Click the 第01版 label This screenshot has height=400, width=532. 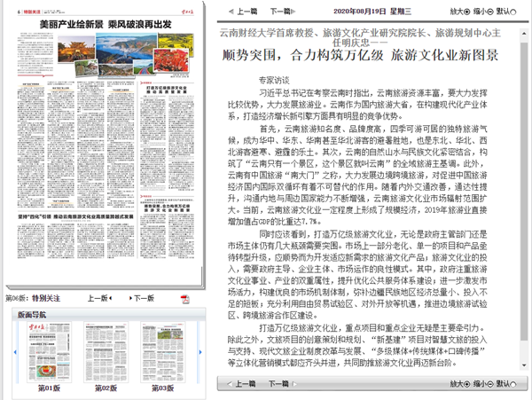[49, 388]
